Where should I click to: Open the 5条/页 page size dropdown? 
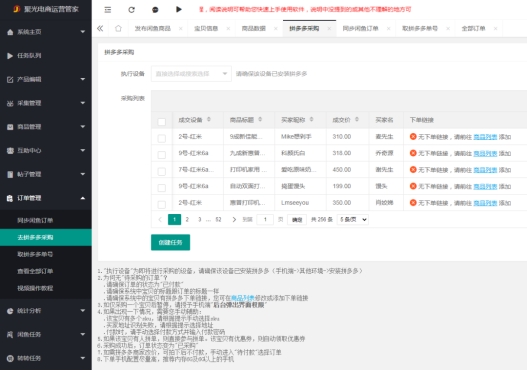click(x=353, y=220)
